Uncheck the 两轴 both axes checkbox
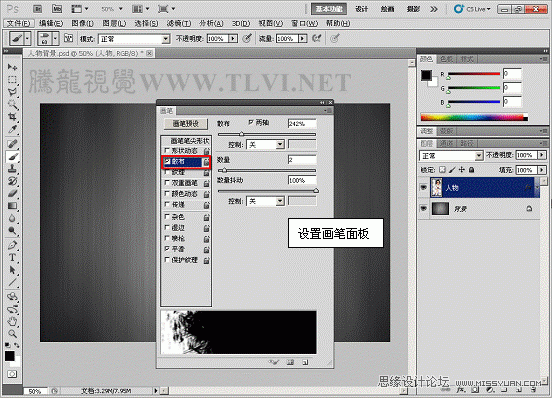Image resolution: width=552 pixels, height=398 pixels. (x=251, y=122)
